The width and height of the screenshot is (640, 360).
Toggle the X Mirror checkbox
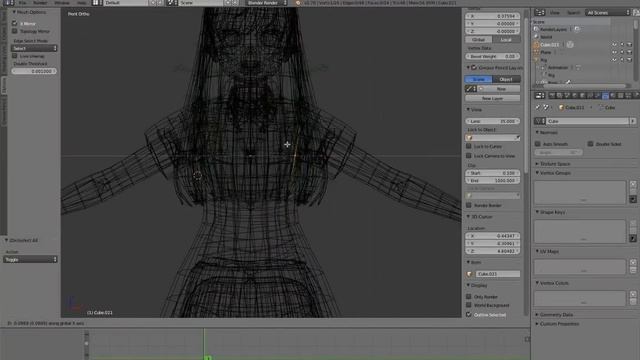point(15,23)
